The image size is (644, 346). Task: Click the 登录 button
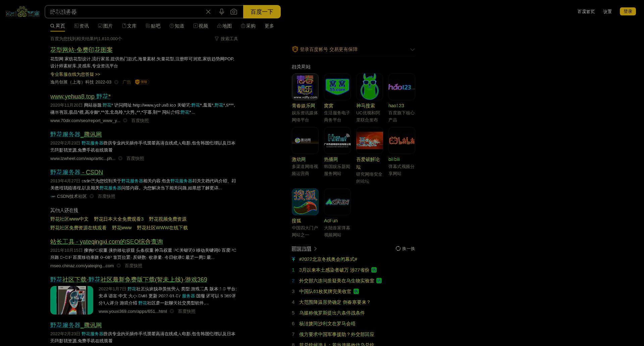[628, 11]
